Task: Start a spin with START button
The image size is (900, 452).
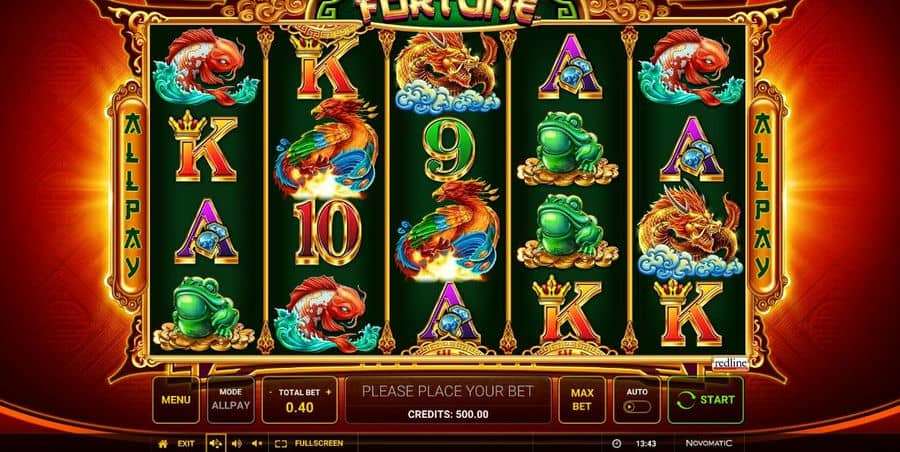Action: (x=705, y=400)
